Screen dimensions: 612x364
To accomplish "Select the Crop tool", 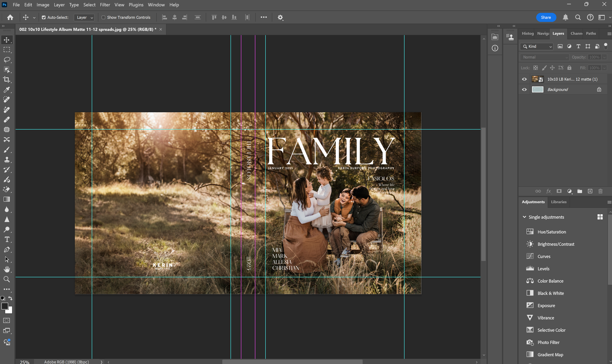I will point(7,79).
